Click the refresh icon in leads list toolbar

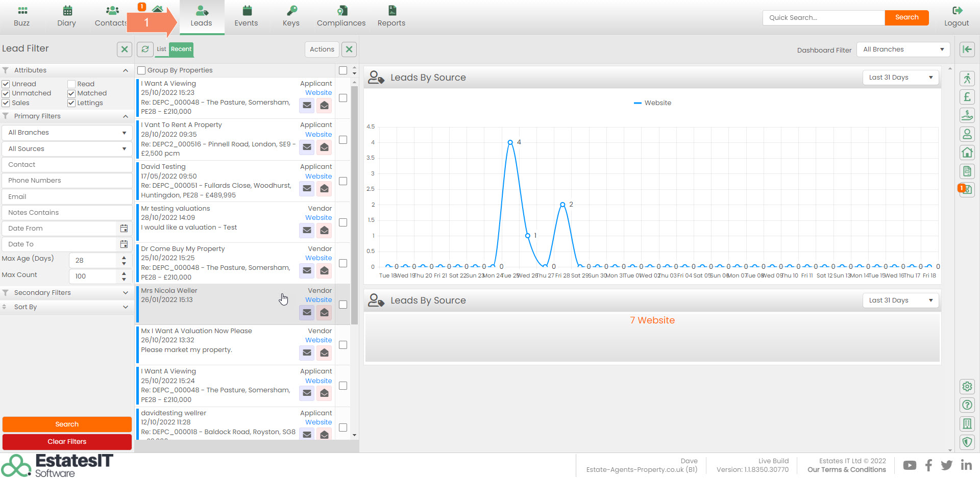(x=145, y=49)
